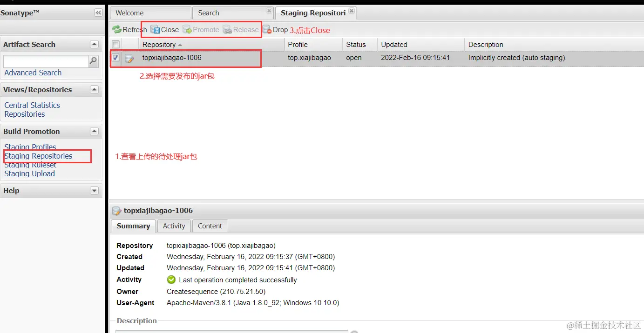Click the repository icon in topxiajibagao-1006 row
The image size is (644, 333).
[129, 58]
